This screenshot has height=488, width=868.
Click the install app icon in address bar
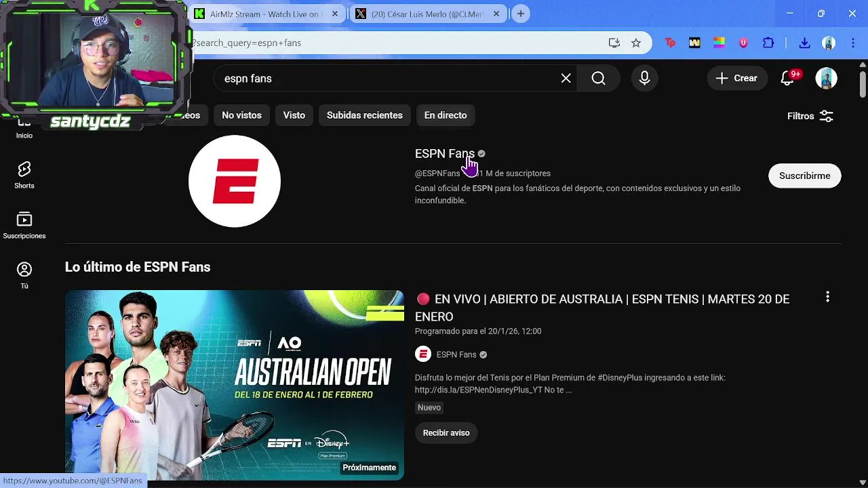click(614, 43)
